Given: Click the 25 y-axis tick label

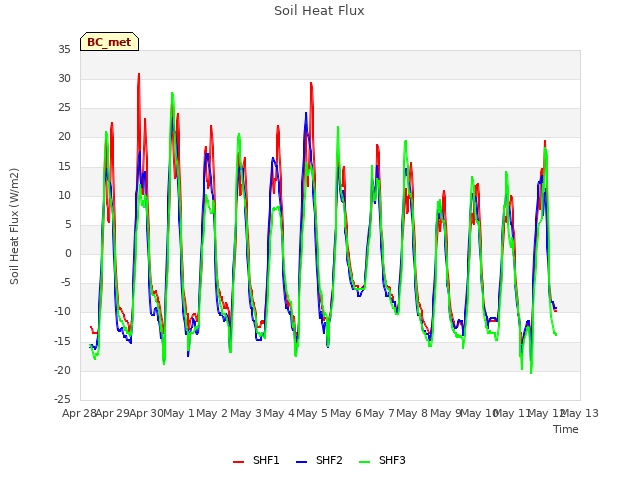Looking at the screenshot, I should coord(64,108).
